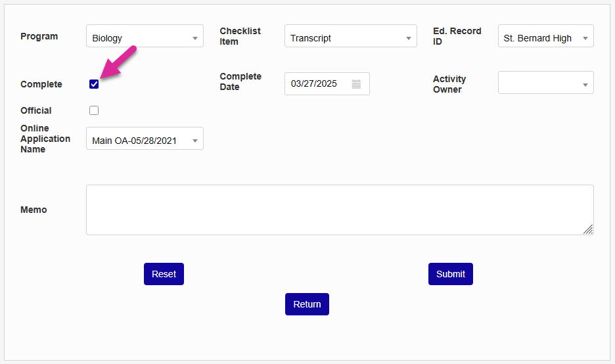Click the Checklist Item label text
This screenshot has height=364, width=615.
tap(240, 36)
